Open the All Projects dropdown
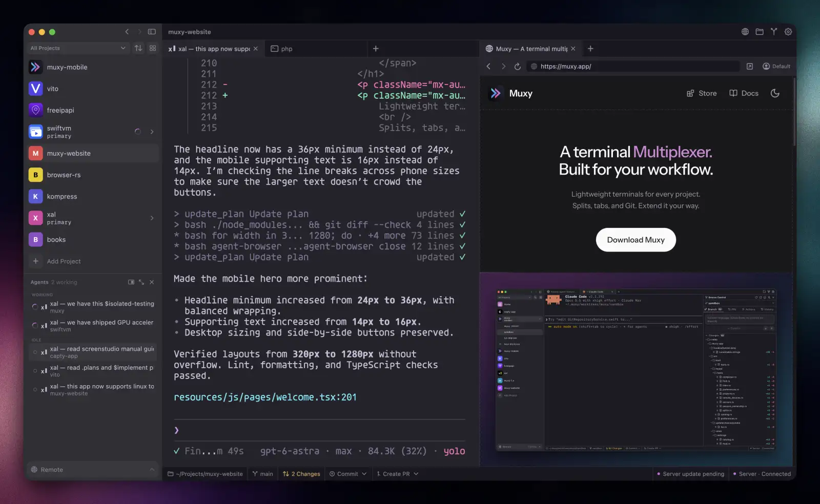 pos(78,48)
